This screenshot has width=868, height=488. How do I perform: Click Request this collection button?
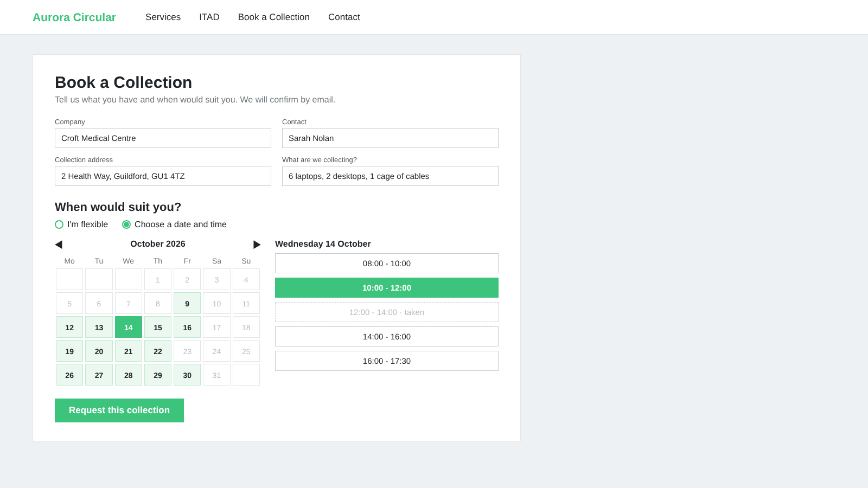coord(119,410)
